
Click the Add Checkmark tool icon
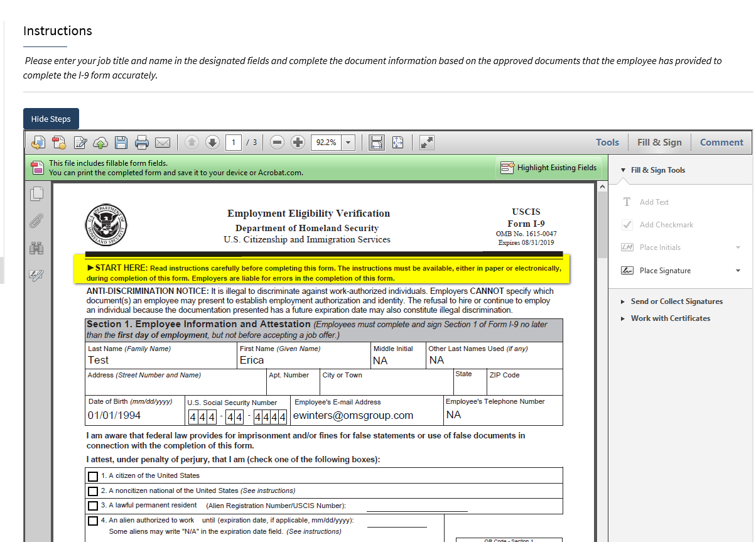point(627,225)
